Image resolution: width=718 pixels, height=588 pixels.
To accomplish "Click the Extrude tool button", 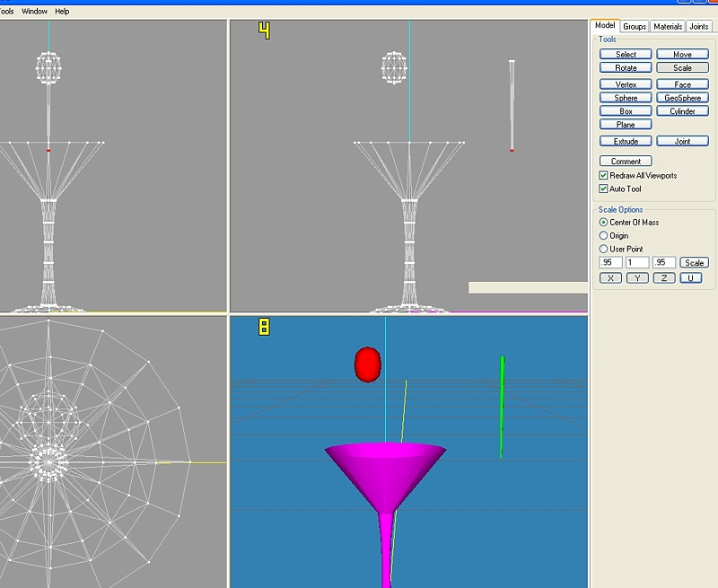I will 626,141.
